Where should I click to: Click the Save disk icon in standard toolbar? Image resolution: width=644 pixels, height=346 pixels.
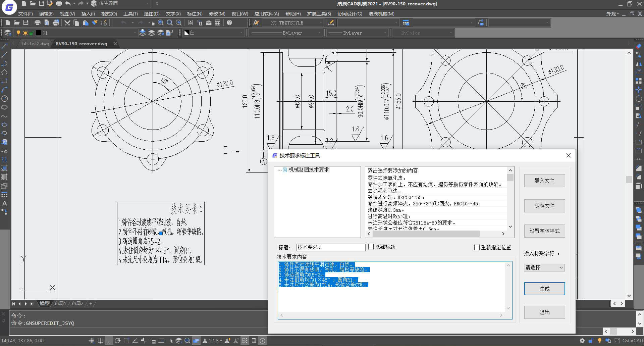(26, 23)
